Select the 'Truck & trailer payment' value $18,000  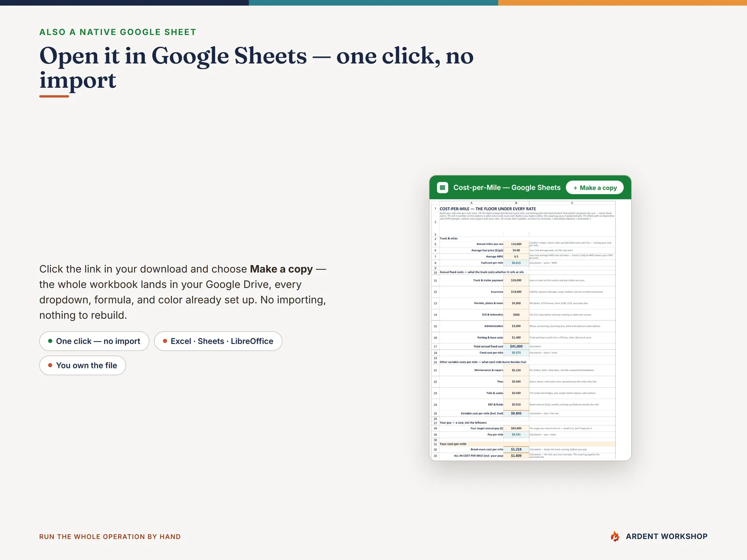[x=516, y=280]
